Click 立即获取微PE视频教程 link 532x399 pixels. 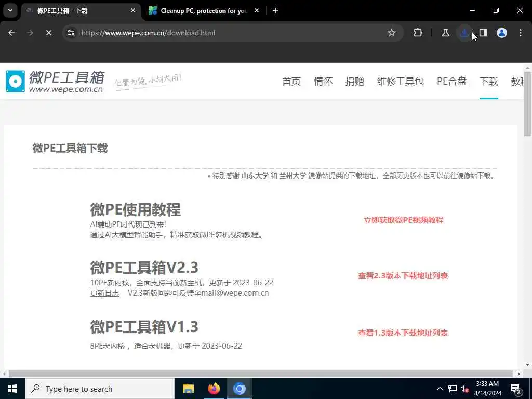pyautogui.click(x=403, y=220)
